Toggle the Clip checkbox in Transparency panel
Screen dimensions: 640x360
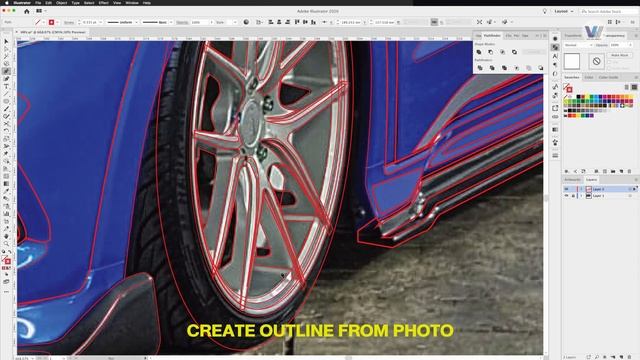click(x=610, y=62)
